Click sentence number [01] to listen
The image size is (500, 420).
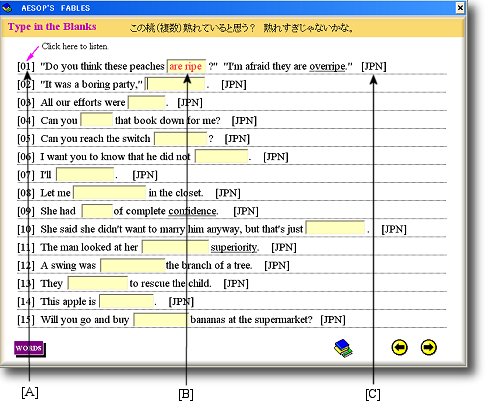click(x=26, y=66)
